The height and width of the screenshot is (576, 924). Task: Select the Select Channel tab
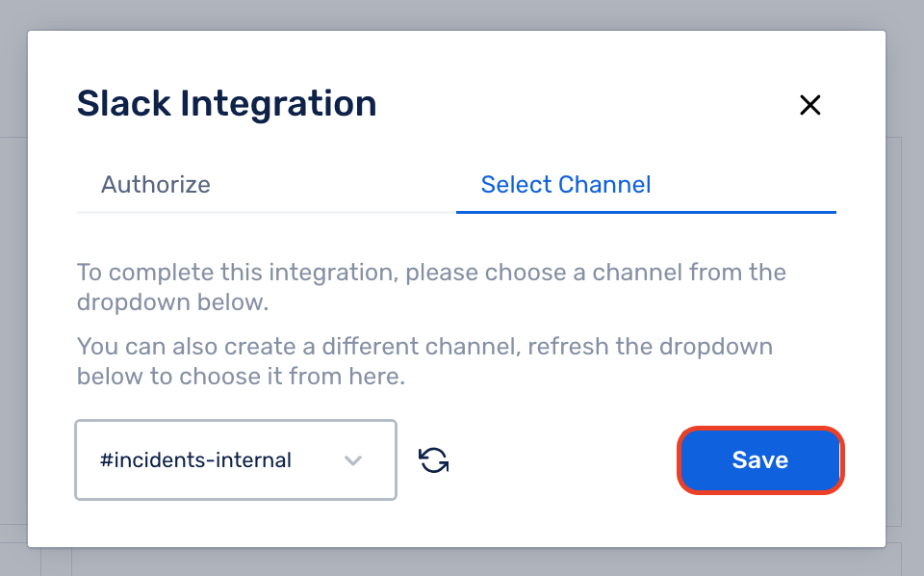(566, 185)
